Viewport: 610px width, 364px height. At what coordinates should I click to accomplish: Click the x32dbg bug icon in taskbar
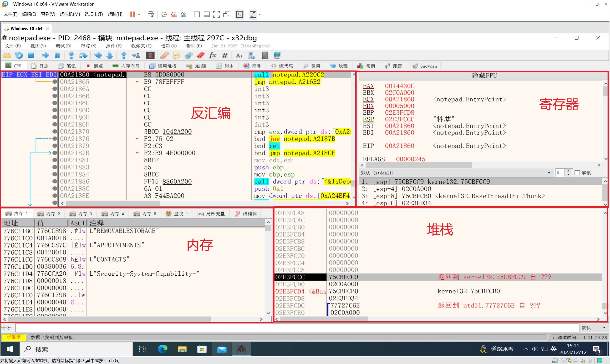click(x=241, y=349)
